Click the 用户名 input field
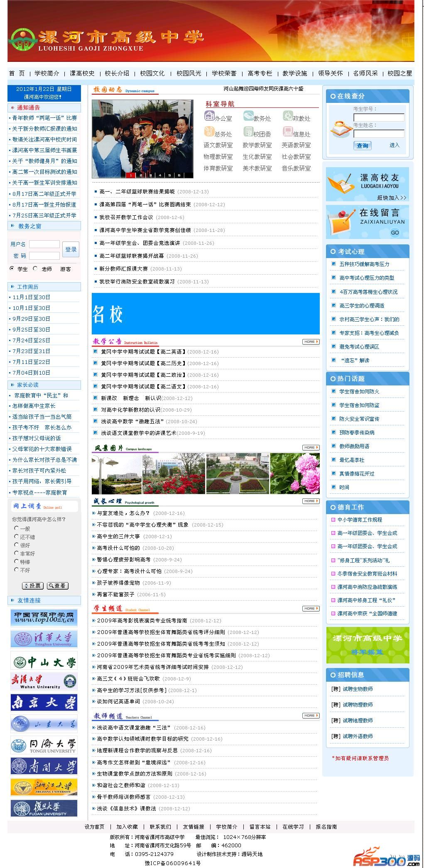Viewport: 424px width, 868px height. [44, 244]
